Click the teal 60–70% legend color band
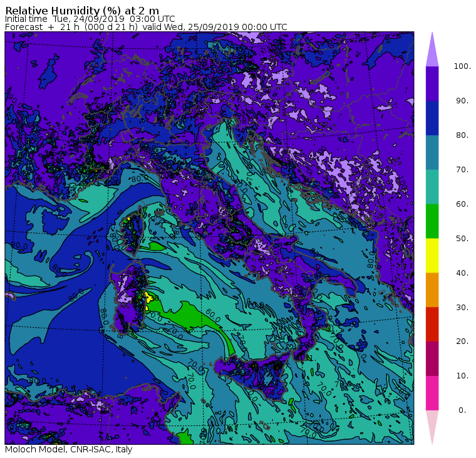The width and height of the screenshot is (476, 458). click(x=432, y=187)
